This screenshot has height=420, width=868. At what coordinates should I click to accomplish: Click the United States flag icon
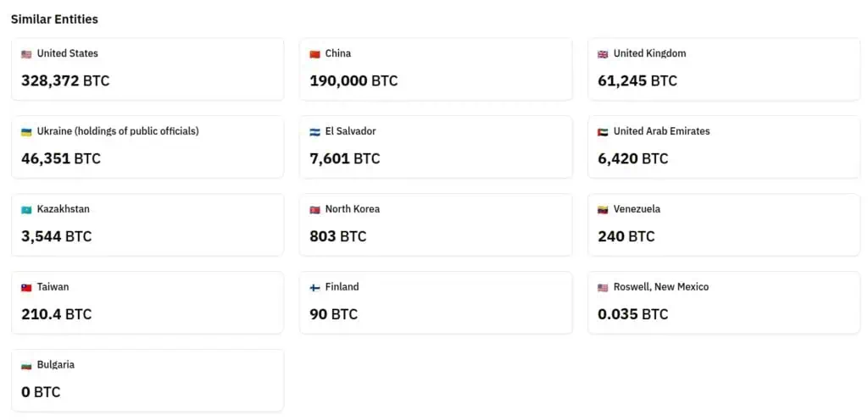click(26, 54)
